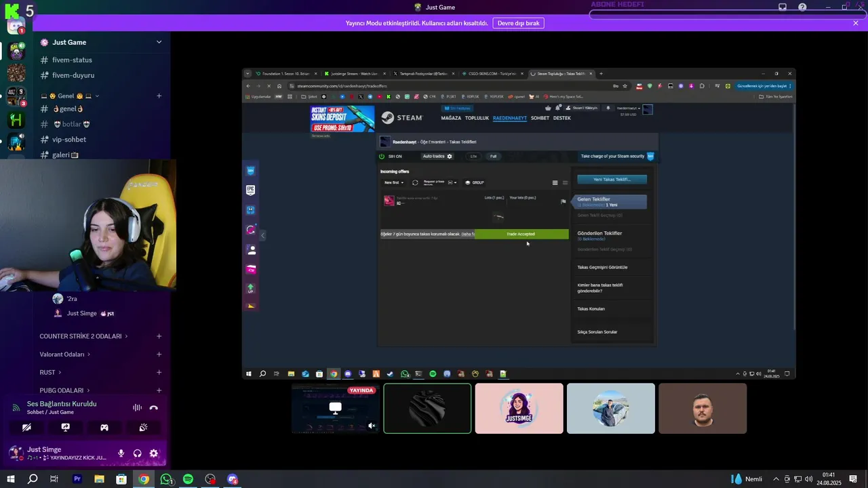Open Discord help question mark icon
Image resolution: width=868 pixels, height=488 pixels.
(x=802, y=7)
